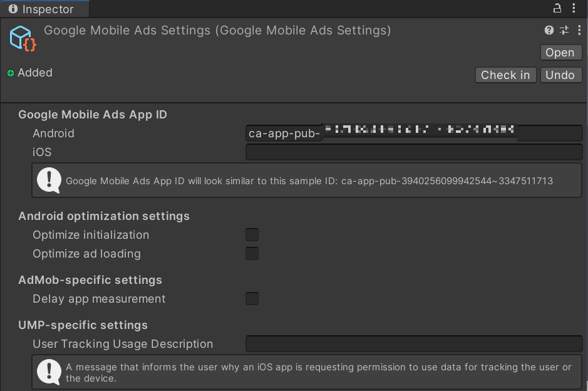Open the asset header more options menu
This screenshot has height=391, width=588.
click(x=579, y=30)
